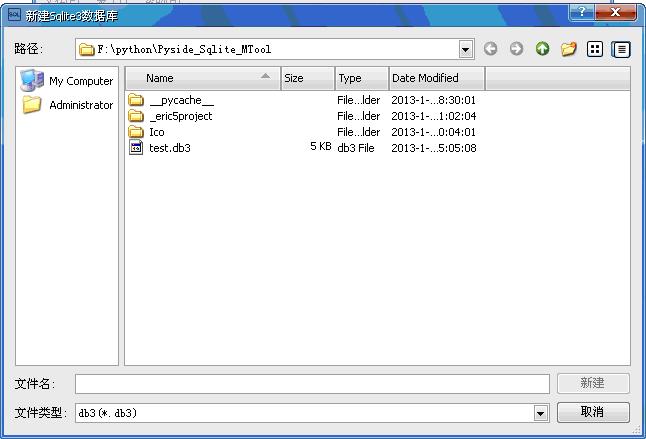Select the __pycache__ name text
646x439 pixels.
[182, 100]
